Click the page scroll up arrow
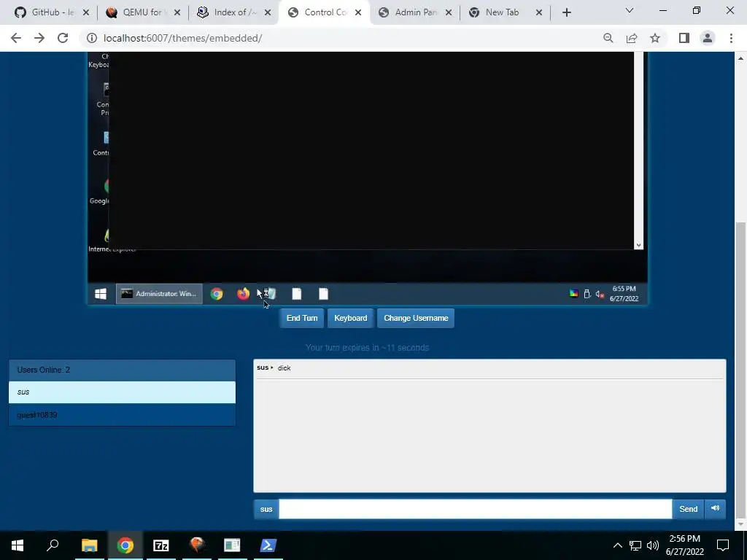This screenshot has width=747, height=560. pos(740,58)
